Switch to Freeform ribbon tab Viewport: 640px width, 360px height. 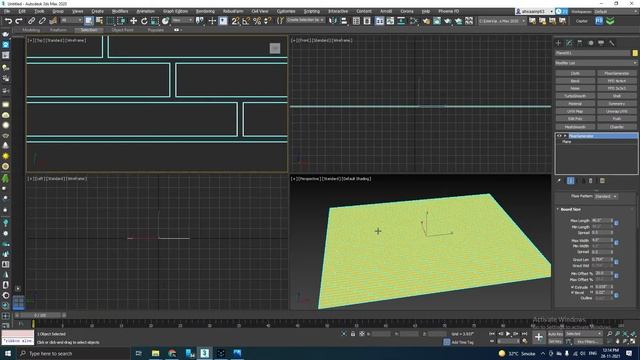(58, 30)
